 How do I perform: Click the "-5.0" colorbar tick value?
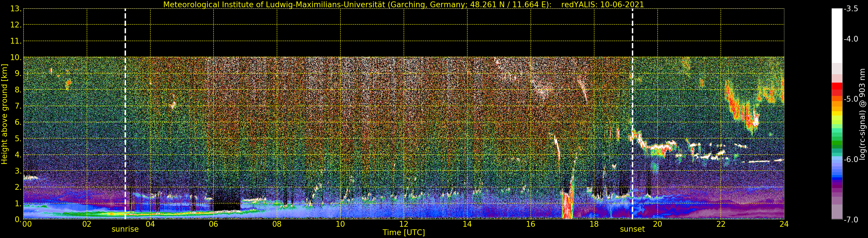(x=851, y=99)
